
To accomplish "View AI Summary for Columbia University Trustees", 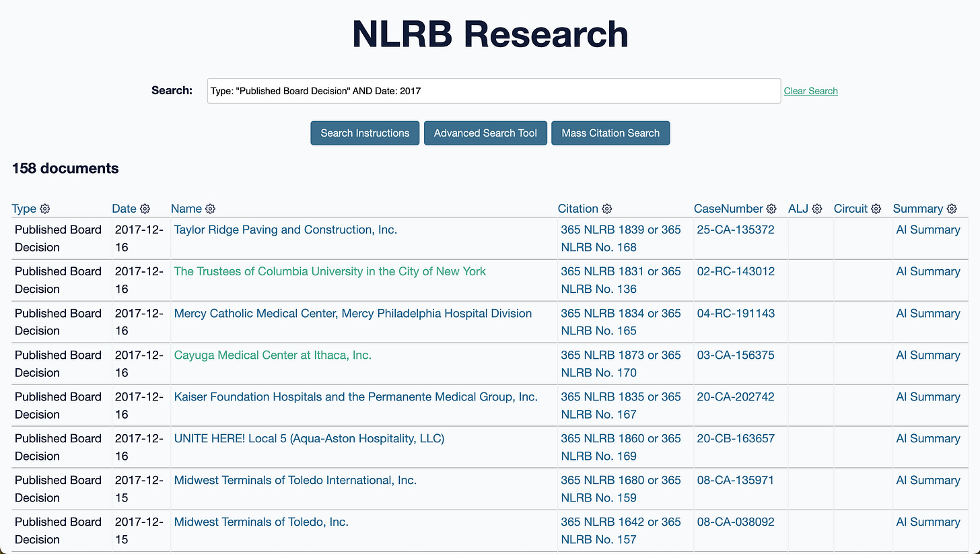I will point(928,271).
